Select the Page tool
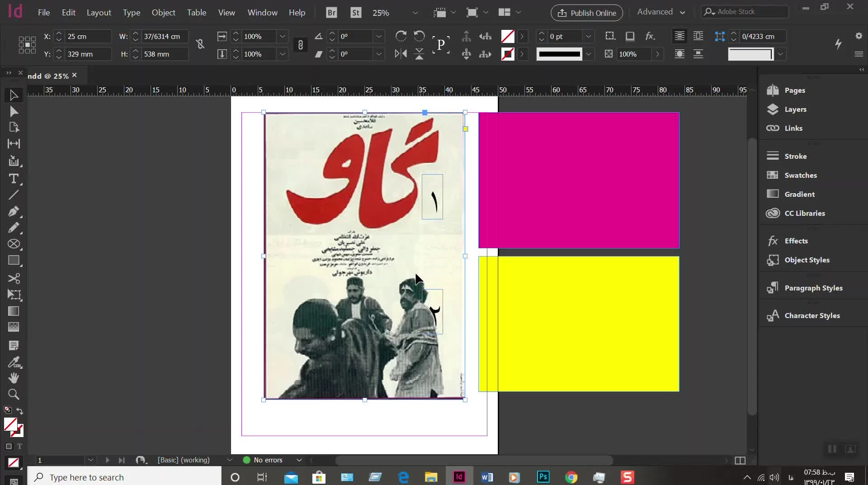The image size is (868, 485). coord(14,128)
